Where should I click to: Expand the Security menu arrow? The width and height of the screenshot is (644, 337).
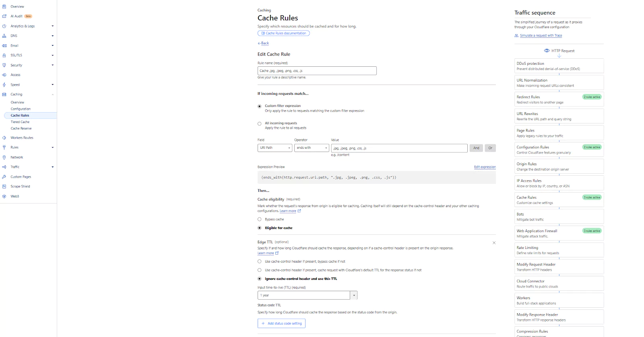click(x=52, y=65)
